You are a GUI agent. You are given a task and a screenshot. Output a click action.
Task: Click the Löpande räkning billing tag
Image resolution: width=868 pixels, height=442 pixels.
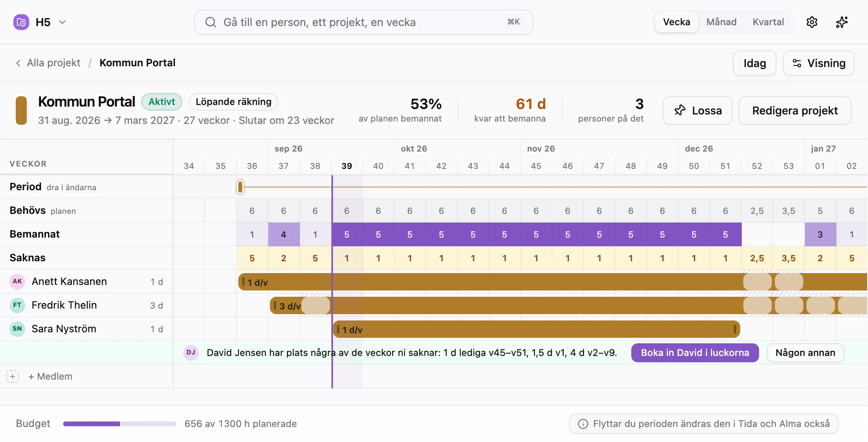pos(234,102)
